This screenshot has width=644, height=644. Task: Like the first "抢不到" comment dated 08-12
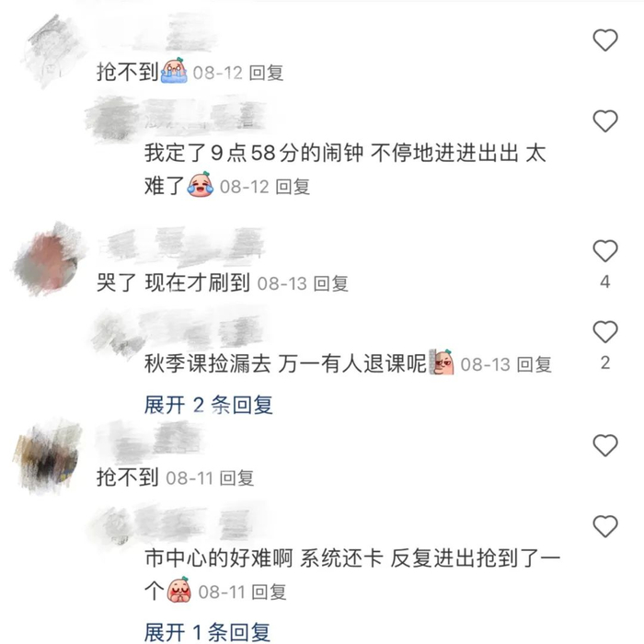[x=605, y=40]
